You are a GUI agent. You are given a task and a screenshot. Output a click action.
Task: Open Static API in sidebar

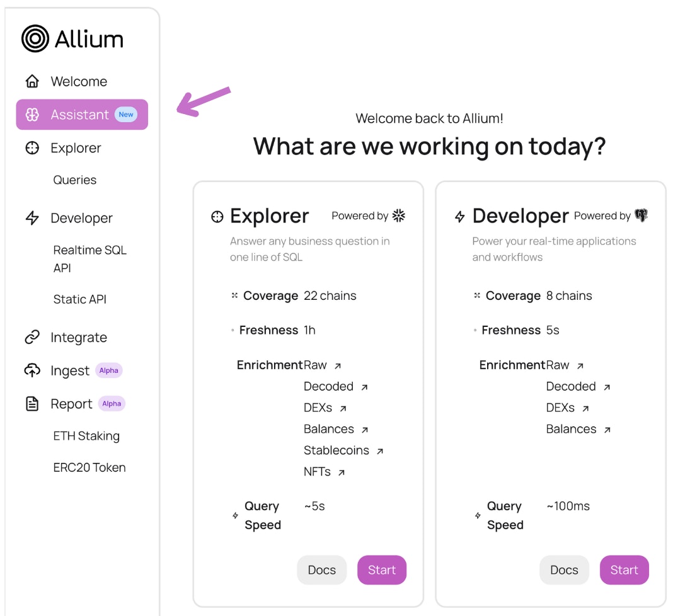[80, 299]
